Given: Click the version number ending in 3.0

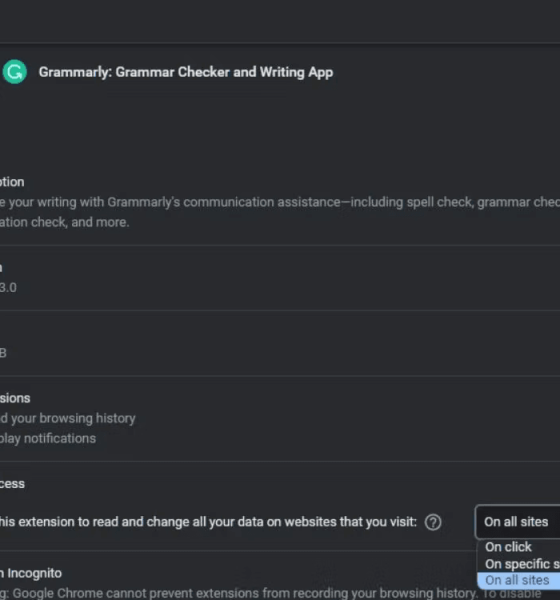Looking at the screenshot, I should pos(8,287).
